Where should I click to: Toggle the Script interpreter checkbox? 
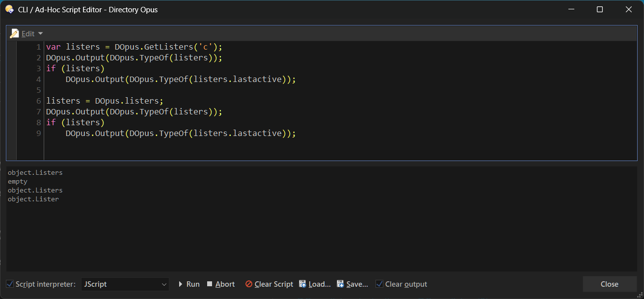[10, 284]
